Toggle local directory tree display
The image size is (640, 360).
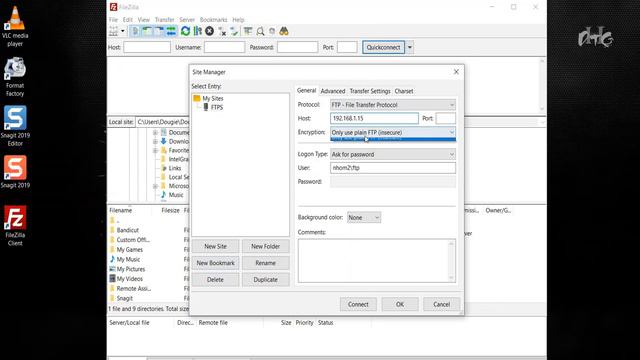pos(147,31)
